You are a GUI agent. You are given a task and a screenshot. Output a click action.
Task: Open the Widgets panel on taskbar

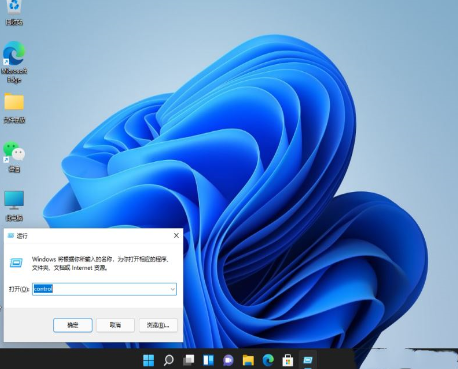[208, 360]
